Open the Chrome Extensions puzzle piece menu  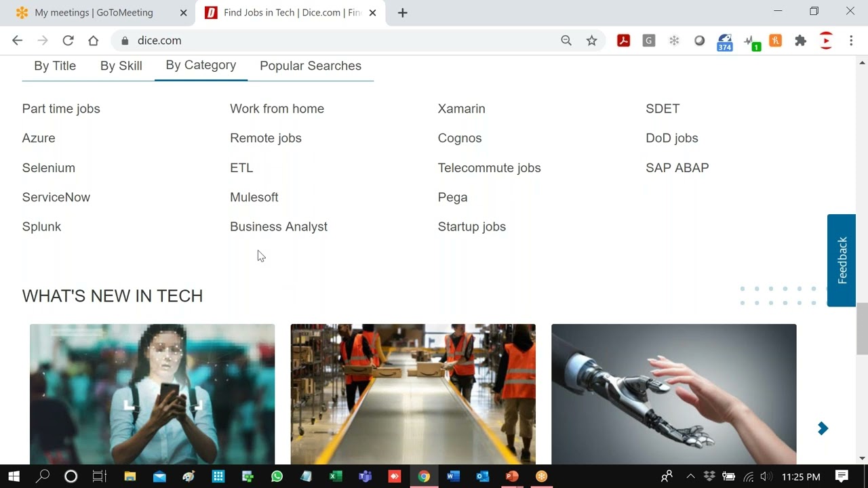801,41
